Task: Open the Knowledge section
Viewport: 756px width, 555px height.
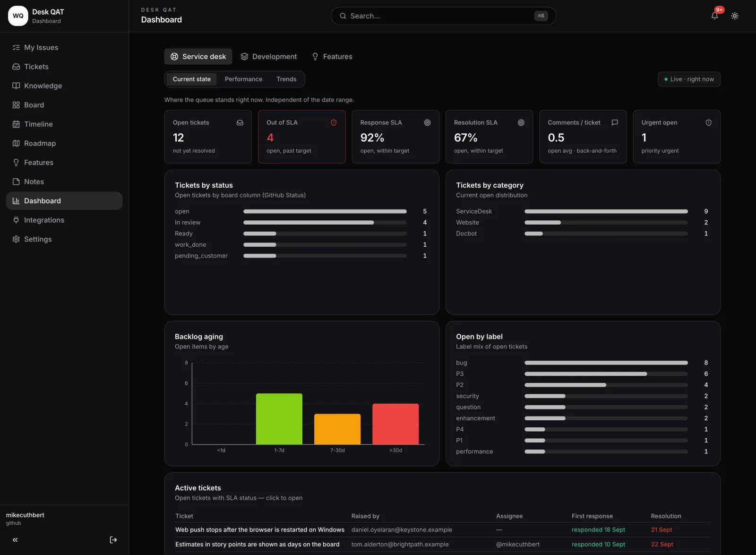Action: pos(64,86)
